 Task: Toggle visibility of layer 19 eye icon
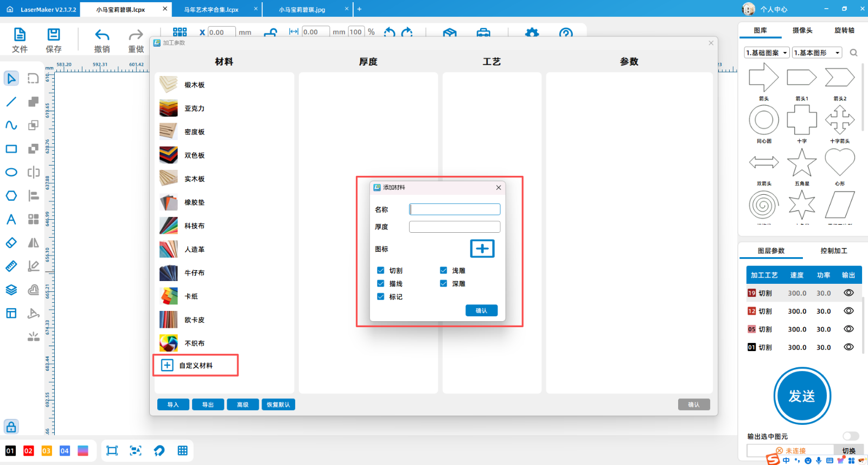[x=848, y=293]
